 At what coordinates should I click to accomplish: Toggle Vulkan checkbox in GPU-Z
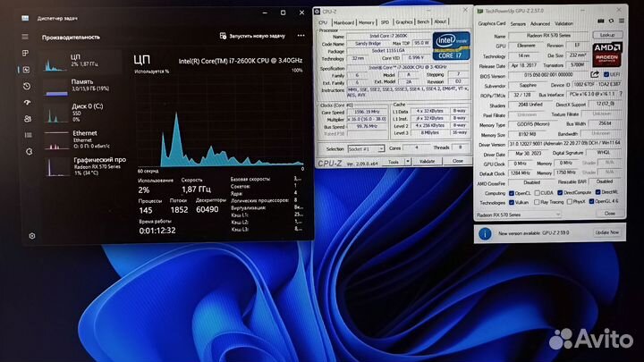tap(512, 202)
